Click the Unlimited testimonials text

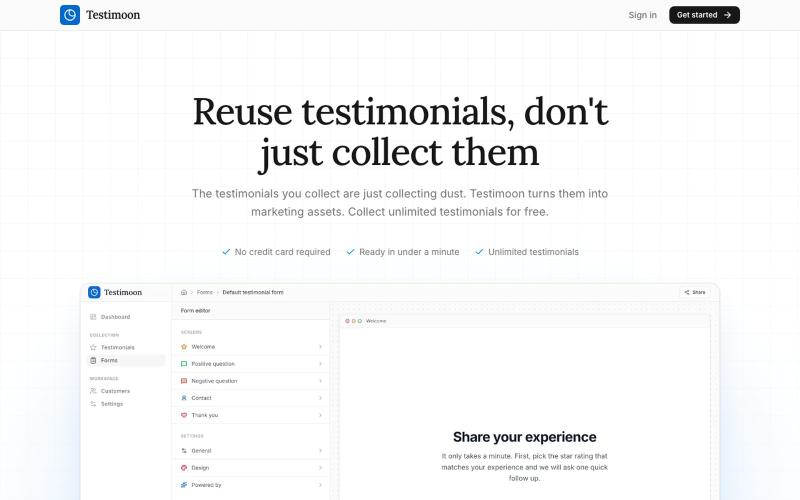click(533, 252)
